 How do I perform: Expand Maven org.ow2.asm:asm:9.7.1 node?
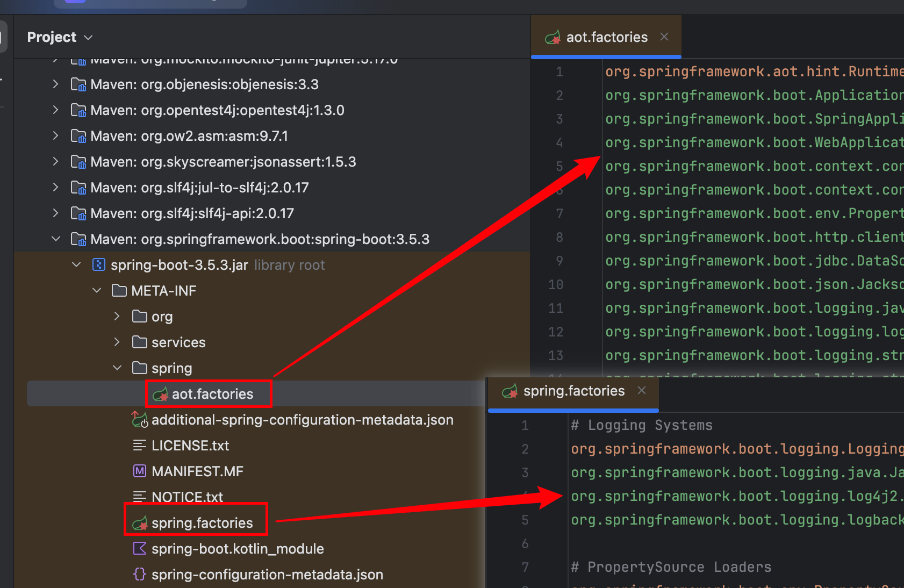(55, 136)
